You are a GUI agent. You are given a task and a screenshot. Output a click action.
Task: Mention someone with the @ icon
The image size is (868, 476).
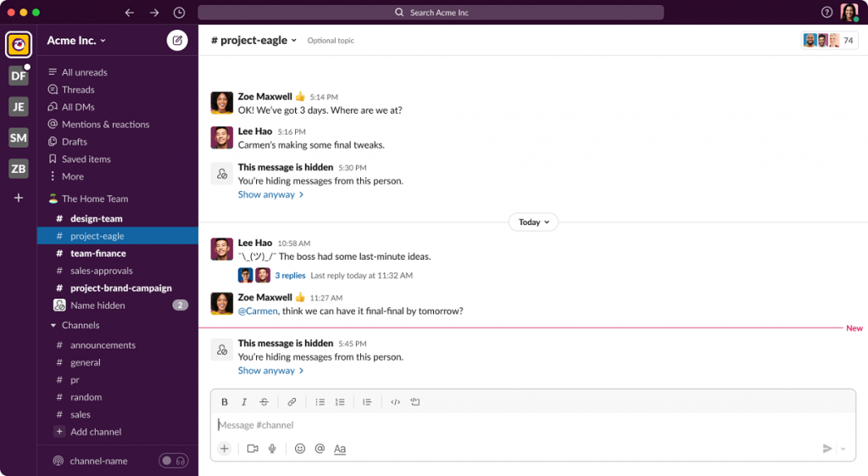click(x=320, y=448)
